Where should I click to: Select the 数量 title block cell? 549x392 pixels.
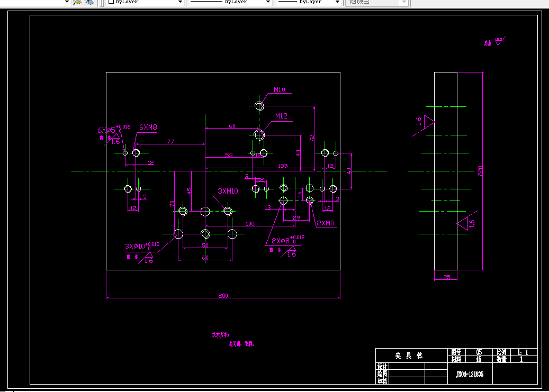(501, 359)
